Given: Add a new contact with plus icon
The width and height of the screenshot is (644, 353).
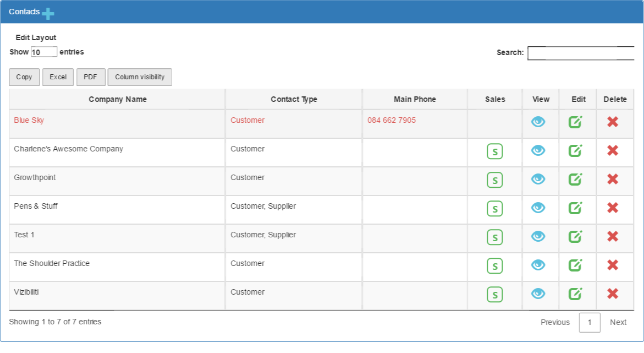Looking at the screenshot, I should 48,14.
